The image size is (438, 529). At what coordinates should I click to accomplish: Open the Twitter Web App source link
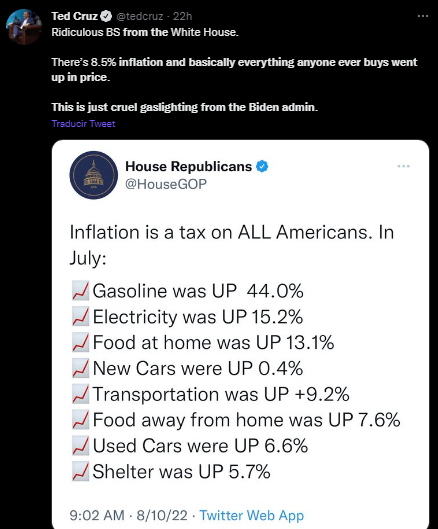click(252, 515)
